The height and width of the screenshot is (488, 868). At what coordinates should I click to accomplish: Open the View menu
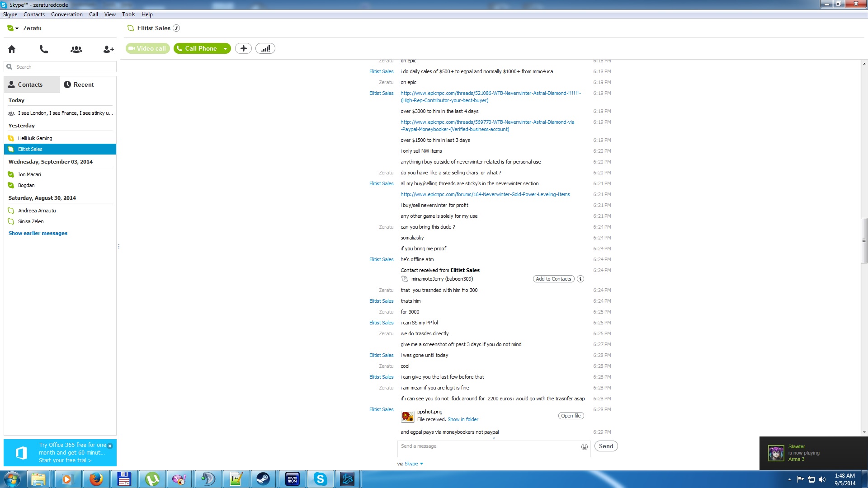coord(110,14)
